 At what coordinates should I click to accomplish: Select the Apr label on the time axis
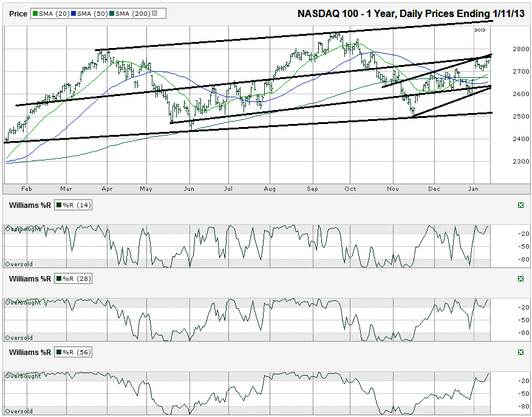tap(107, 189)
